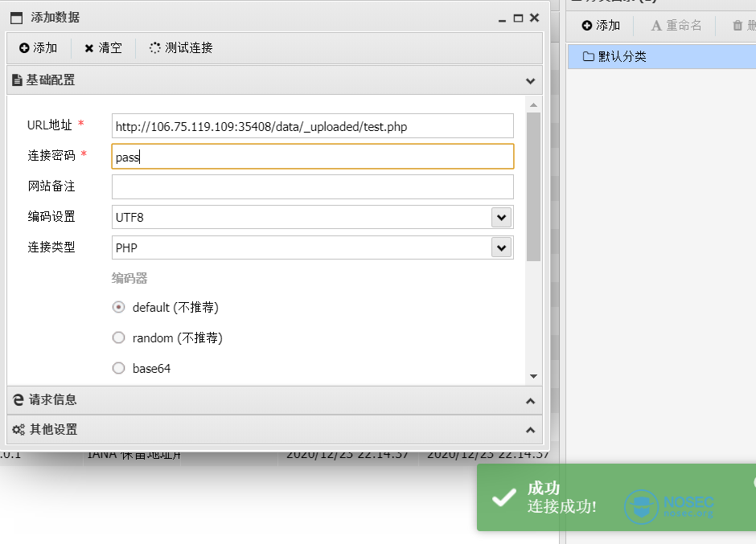Click the document icon beside 基础配置

click(18, 80)
